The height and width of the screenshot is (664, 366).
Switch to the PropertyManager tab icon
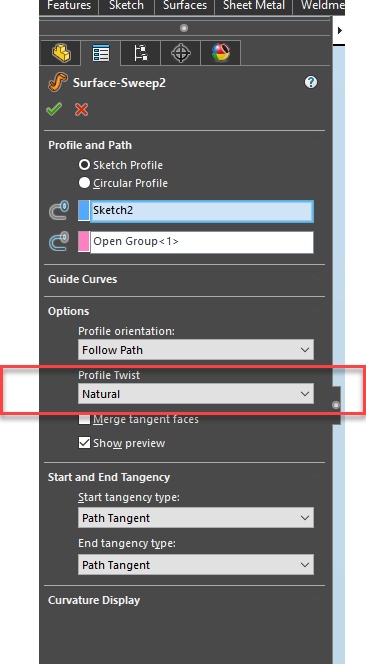101,53
